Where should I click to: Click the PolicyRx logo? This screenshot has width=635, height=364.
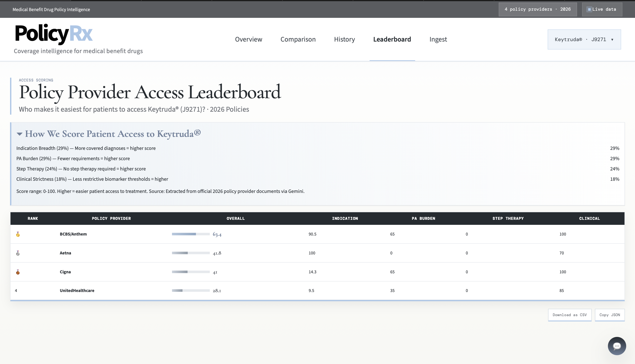[54, 34]
